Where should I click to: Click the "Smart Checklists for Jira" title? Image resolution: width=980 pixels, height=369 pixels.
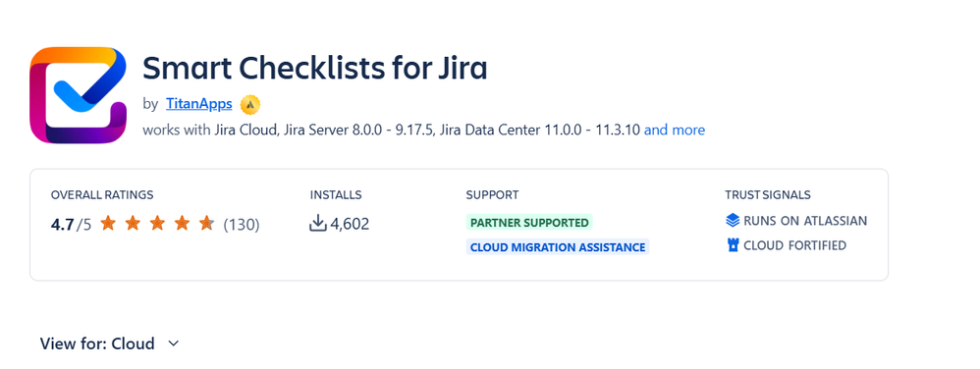pos(315,68)
